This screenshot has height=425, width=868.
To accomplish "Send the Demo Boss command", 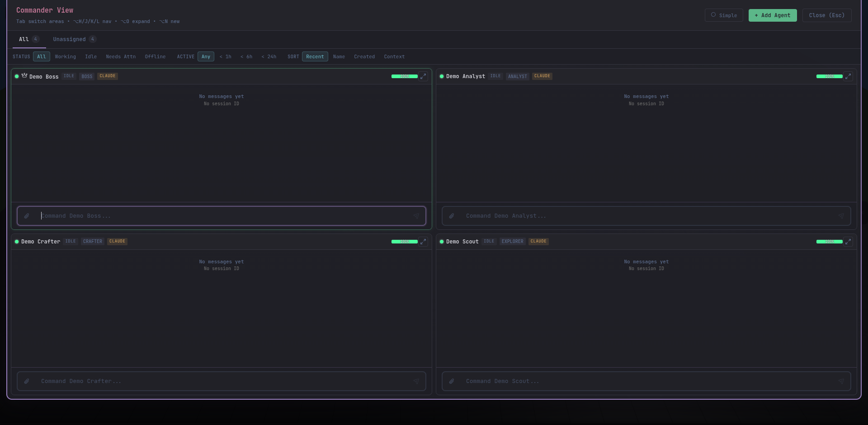I will [x=416, y=216].
